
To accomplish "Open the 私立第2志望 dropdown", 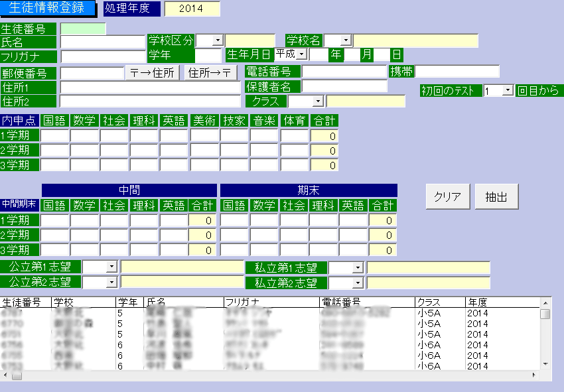I will tap(358, 283).
